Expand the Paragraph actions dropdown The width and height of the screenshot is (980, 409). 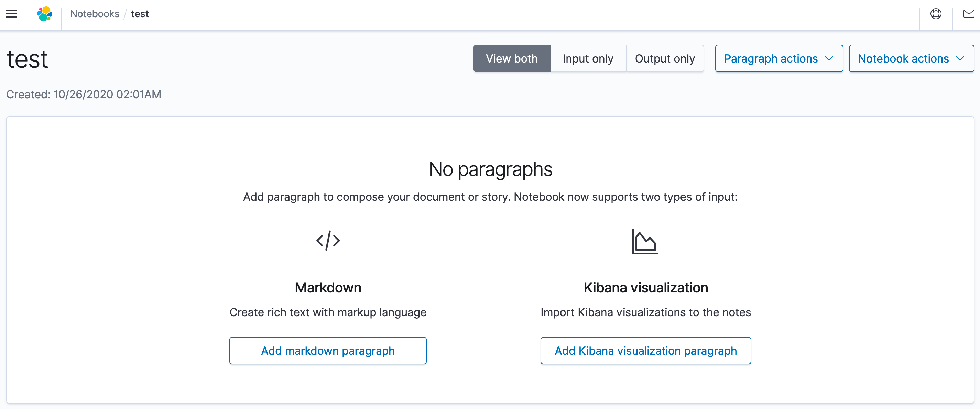tap(779, 58)
